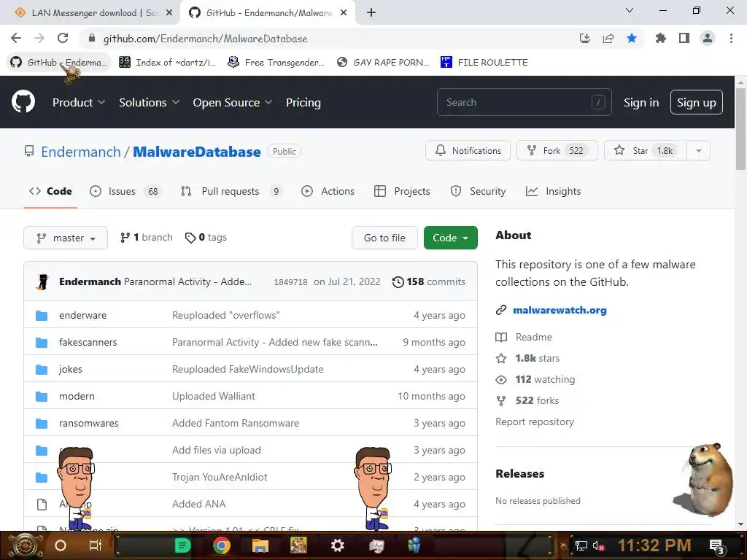Toggle the Chrome side panel icon
This screenshot has height=560, width=747.
(684, 38)
